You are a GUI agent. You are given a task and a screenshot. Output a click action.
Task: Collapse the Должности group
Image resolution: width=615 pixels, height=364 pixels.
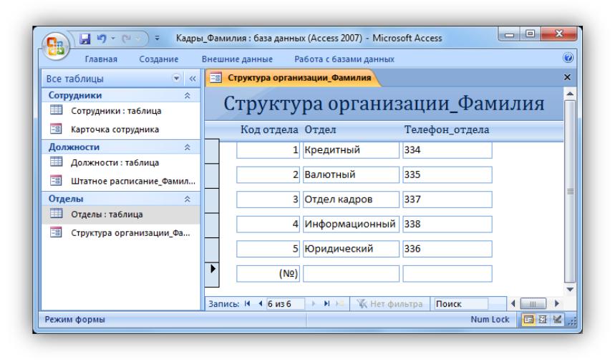click(188, 147)
